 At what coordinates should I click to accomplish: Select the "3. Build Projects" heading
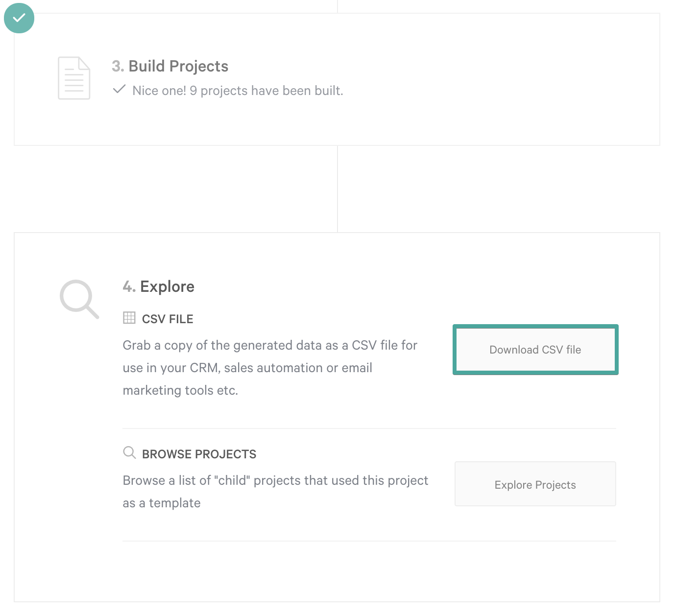tap(170, 66)
